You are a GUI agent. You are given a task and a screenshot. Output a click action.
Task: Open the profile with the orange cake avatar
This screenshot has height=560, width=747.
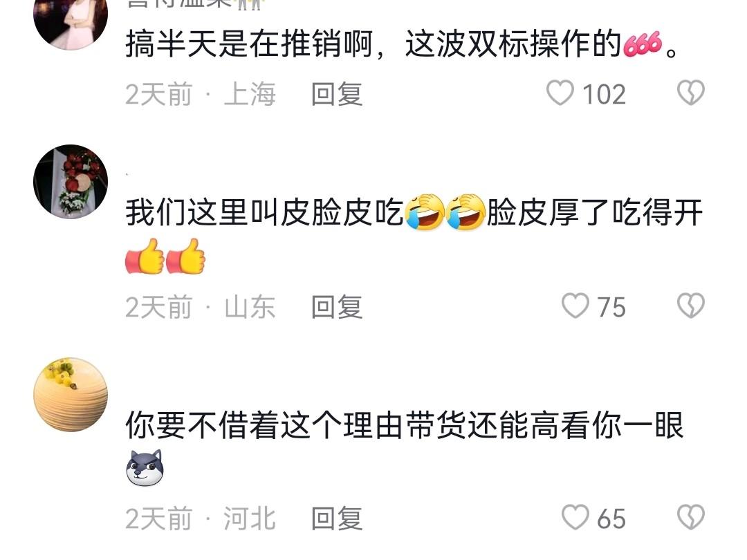pyautogui.click(x=71, y=395)
